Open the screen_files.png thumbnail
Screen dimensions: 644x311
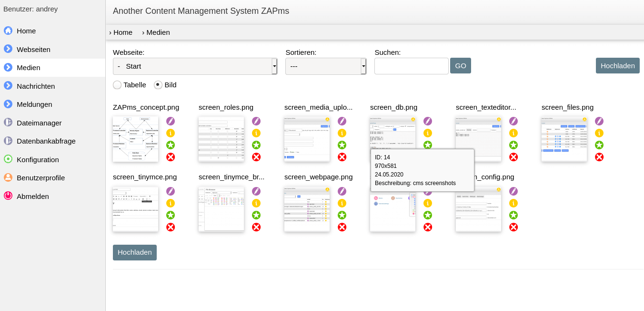point(564,139)
